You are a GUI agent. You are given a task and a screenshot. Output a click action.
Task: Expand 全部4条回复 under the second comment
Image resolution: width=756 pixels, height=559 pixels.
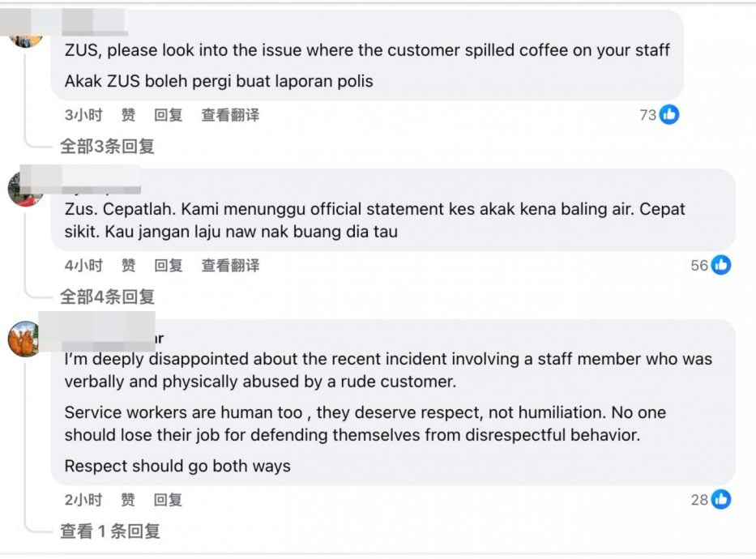pos(107,297)
